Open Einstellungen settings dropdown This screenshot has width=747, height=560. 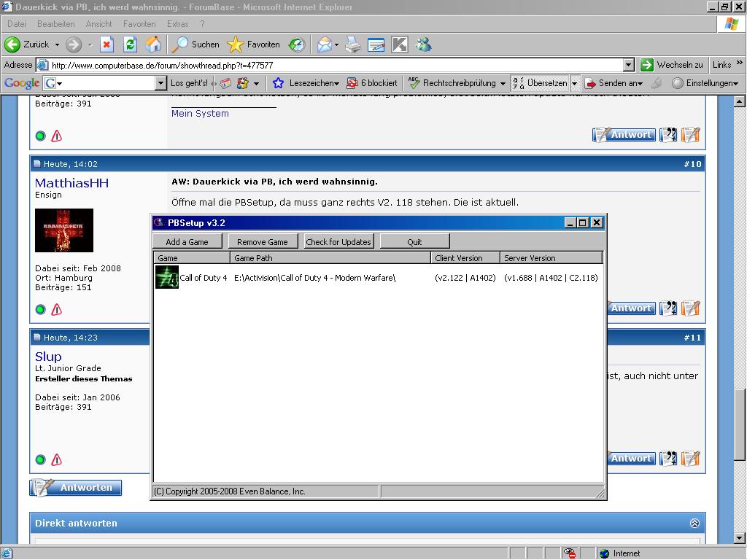tap(705, 83)
